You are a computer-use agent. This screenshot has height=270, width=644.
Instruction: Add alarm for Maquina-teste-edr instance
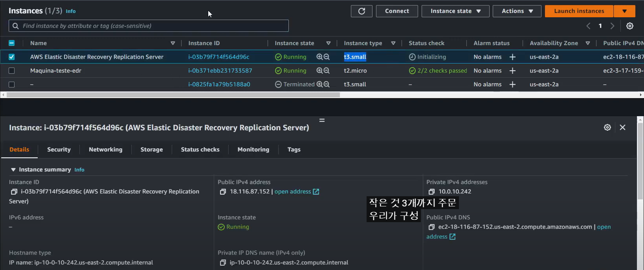click(512, 71)
